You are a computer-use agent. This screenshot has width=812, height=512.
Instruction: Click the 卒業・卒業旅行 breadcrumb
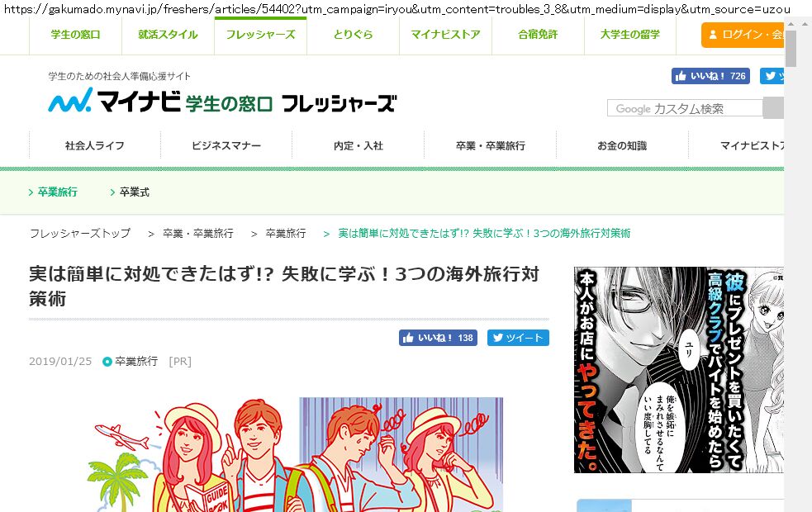click(x=197, y=234)
